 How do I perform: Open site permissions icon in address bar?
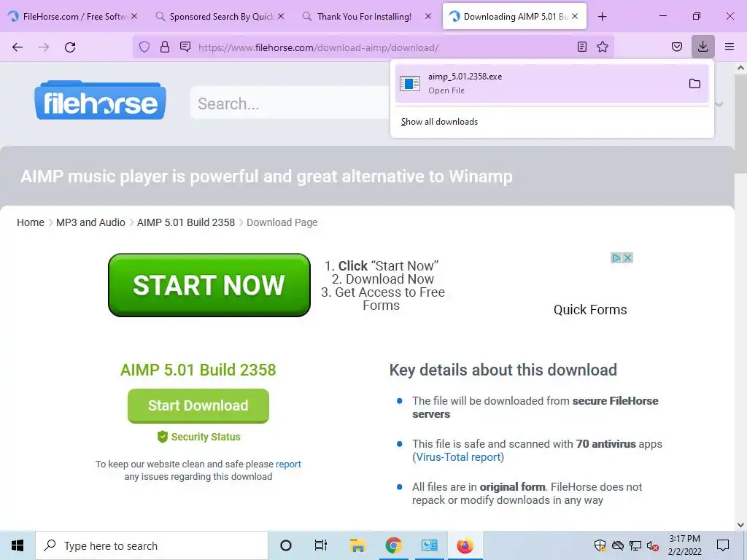pyautogui.click(x=185, y=47)
